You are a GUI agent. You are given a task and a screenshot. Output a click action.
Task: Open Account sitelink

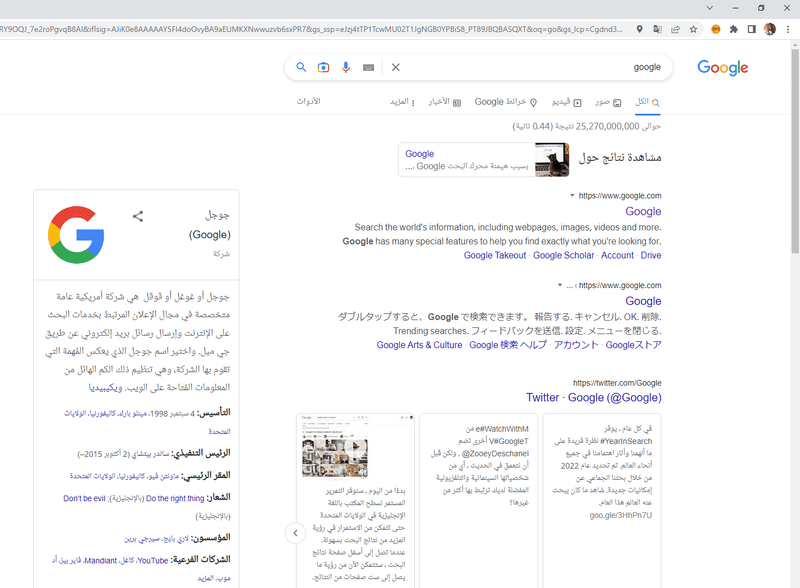[x=617, y=255]
